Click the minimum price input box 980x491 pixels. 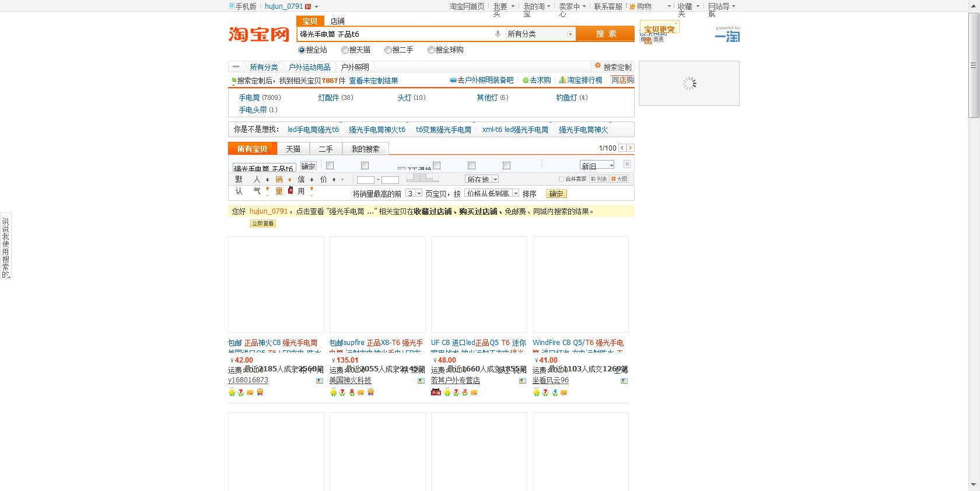(366, 180)
